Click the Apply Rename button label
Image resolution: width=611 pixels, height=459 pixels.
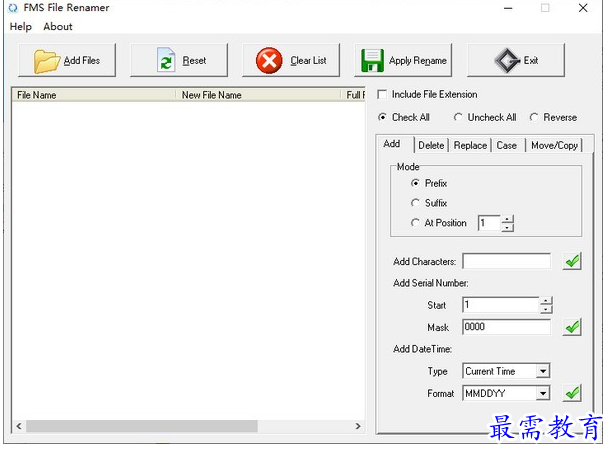tap(418, 61)
